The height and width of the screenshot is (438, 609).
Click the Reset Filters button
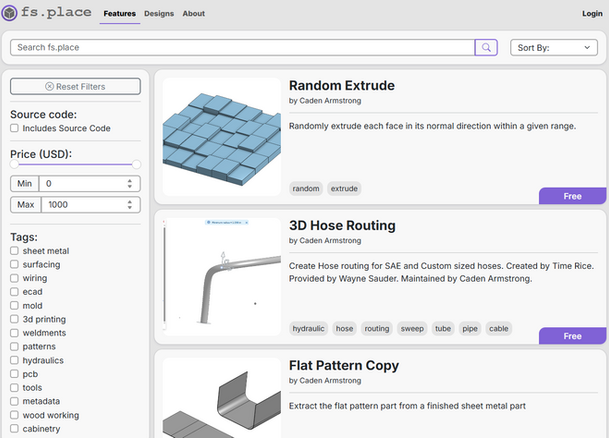(x=75, y=86)
